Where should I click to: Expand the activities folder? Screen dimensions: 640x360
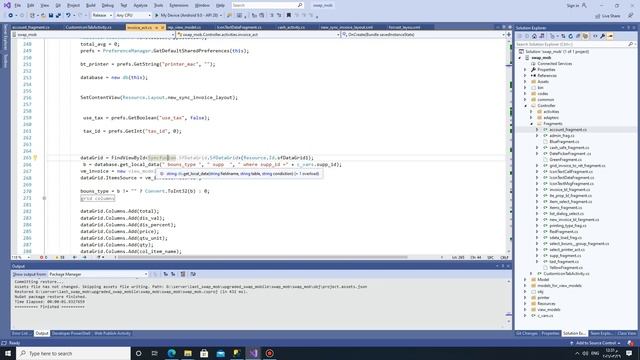(531, 112)
